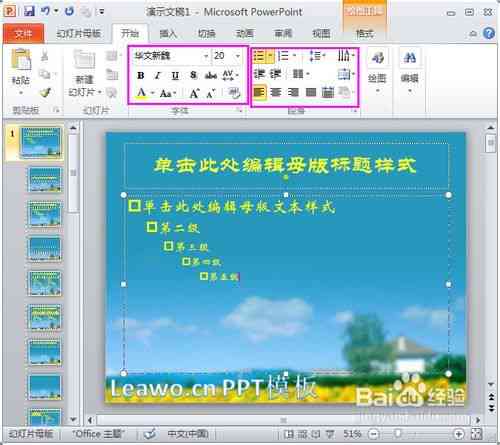Select the Format Painter brush icon
This screenshot has width=500, height=445.
[x=45, y=92]
